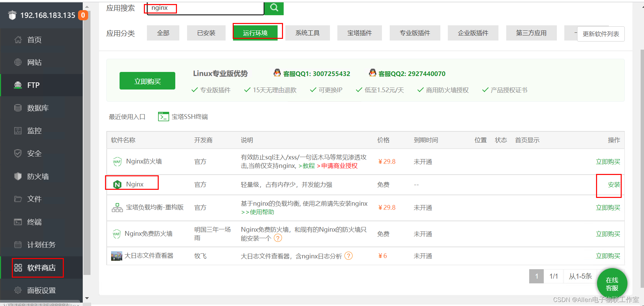Click the 大日志文件查看器 thumbnail icon
This screenshot has width=644, height=306.
click(117, 256)
